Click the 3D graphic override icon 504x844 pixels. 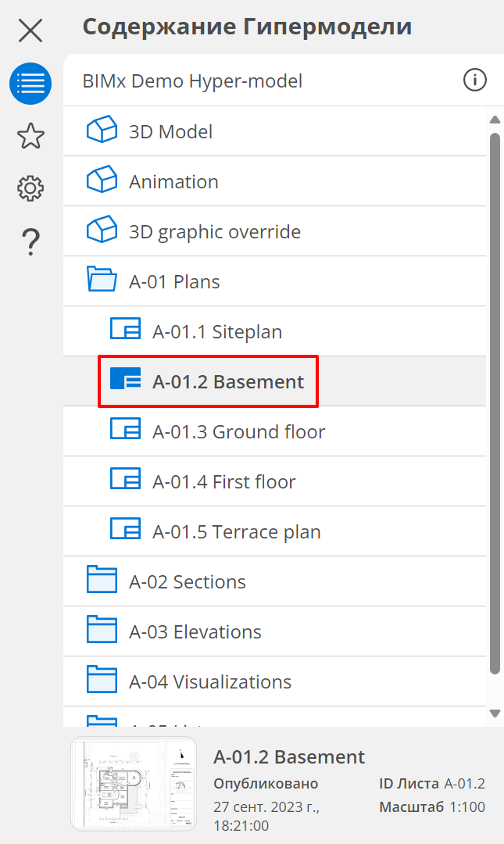102,231
